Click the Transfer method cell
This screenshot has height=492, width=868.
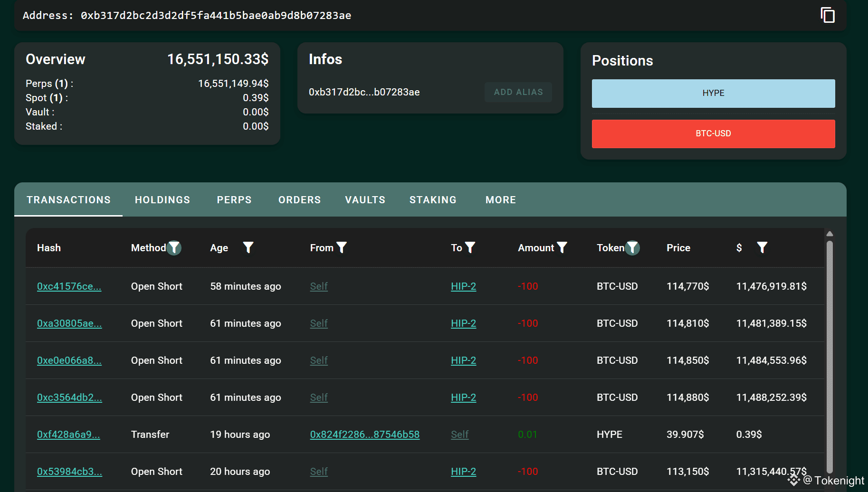(150, 435)
